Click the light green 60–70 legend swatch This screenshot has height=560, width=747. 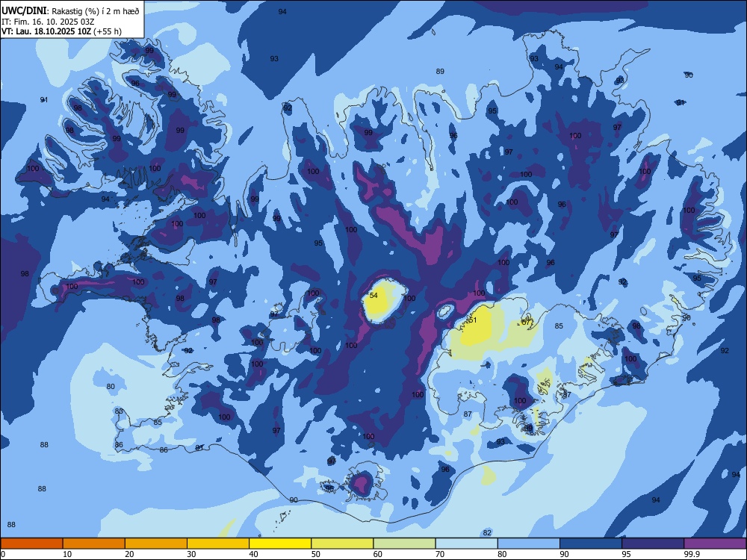click(x=404, y=544)
